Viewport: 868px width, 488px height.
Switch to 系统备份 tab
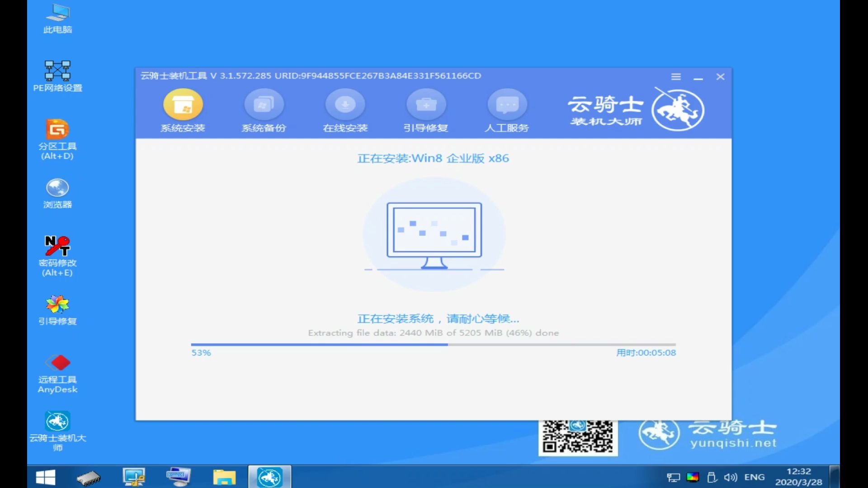click(x=264, y=111)
